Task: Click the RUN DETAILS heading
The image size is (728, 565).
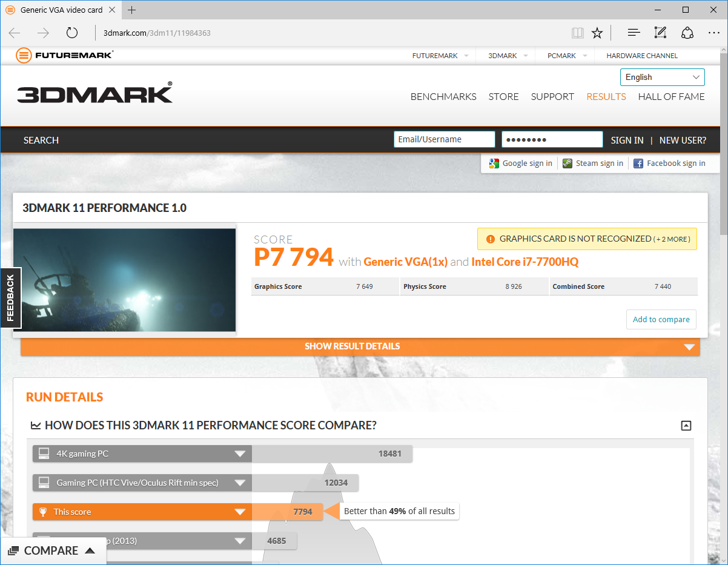Action: click(65, 397)
